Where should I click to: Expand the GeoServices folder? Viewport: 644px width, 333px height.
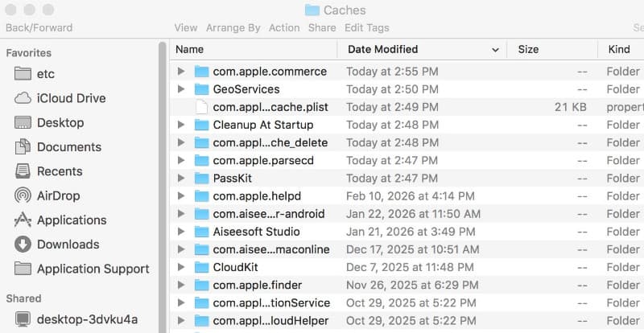[x=180, y=89]
